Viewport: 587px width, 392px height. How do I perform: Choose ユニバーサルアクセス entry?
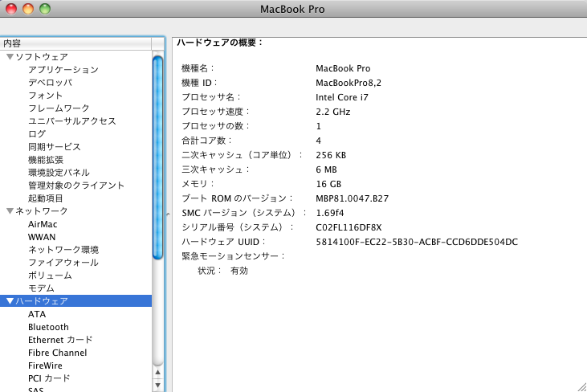[x=72, y=121]
